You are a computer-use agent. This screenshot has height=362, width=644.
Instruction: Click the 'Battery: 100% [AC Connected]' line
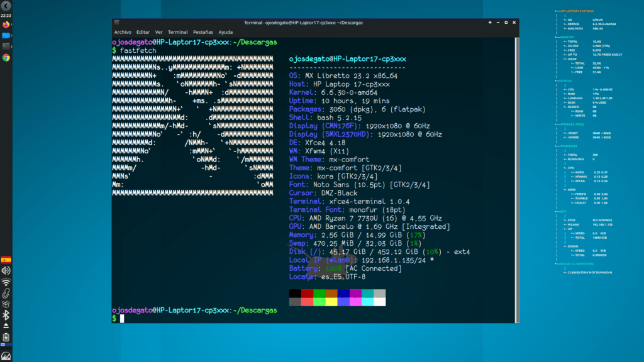345,268
